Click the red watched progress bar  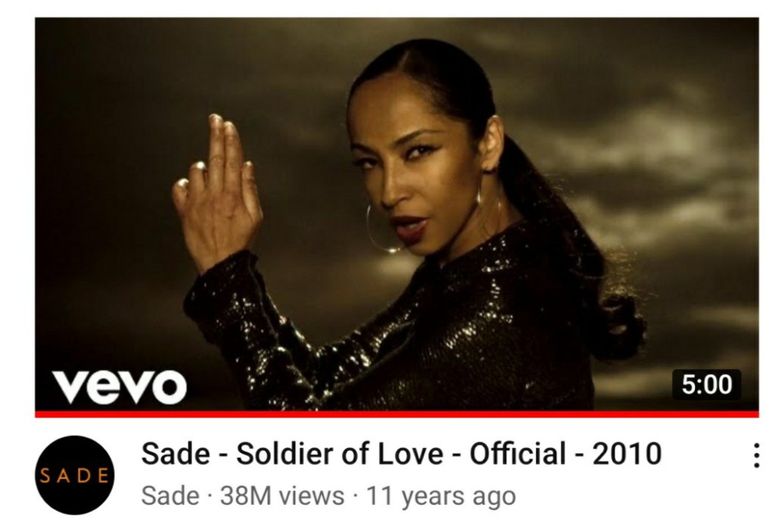(x=397, y=415)
